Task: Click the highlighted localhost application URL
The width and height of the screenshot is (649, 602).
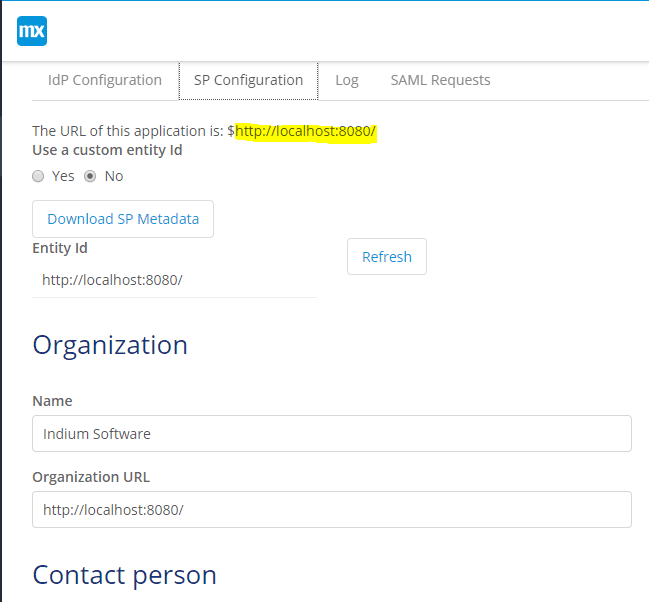Action: coord(305,131)
